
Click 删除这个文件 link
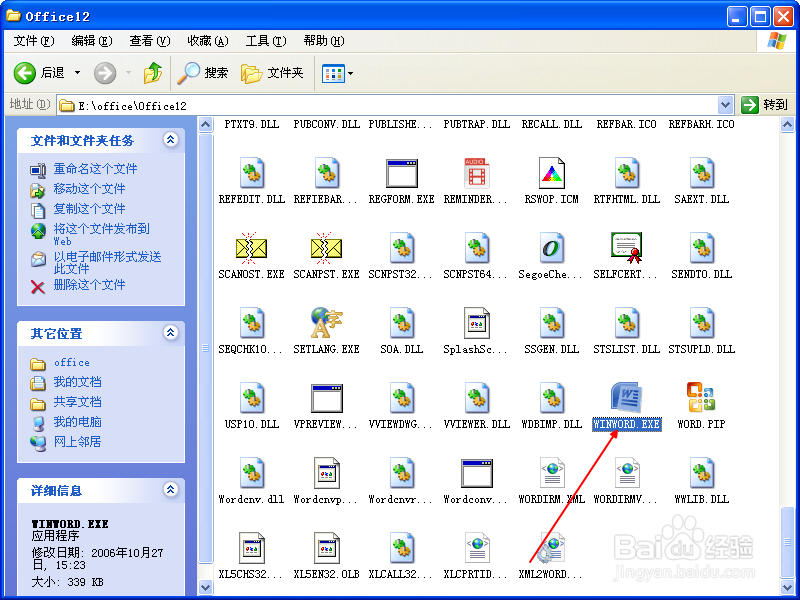pyautogui.click(x=89, y=285)
